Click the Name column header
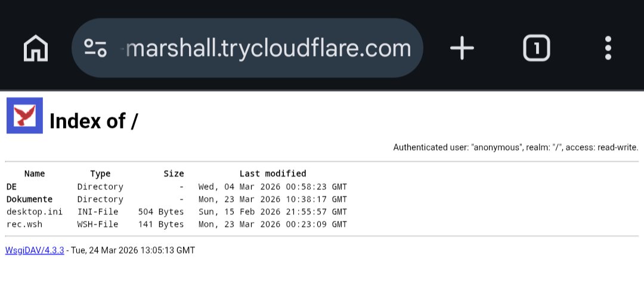Screen dimensions: 644x287 [35, 174]
